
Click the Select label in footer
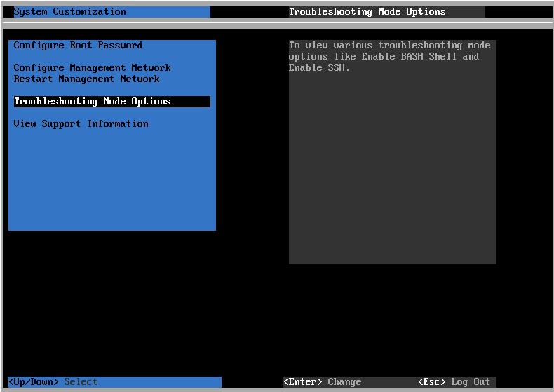81,382
